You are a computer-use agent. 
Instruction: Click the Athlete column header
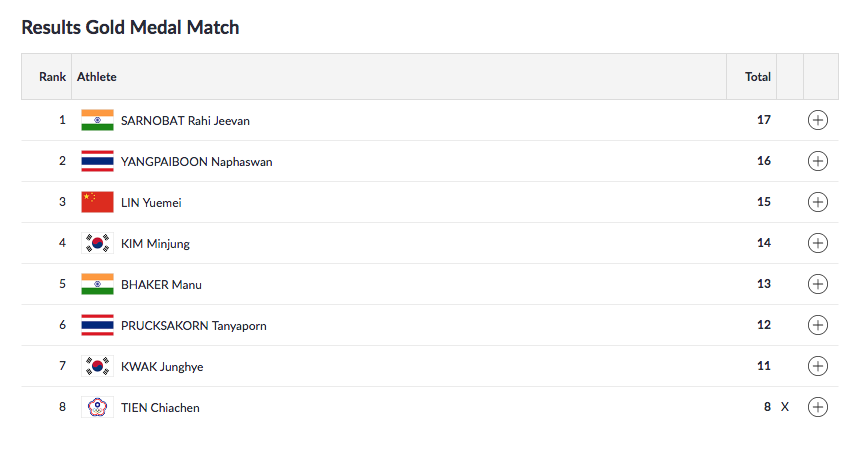click(x=97, y=76)
